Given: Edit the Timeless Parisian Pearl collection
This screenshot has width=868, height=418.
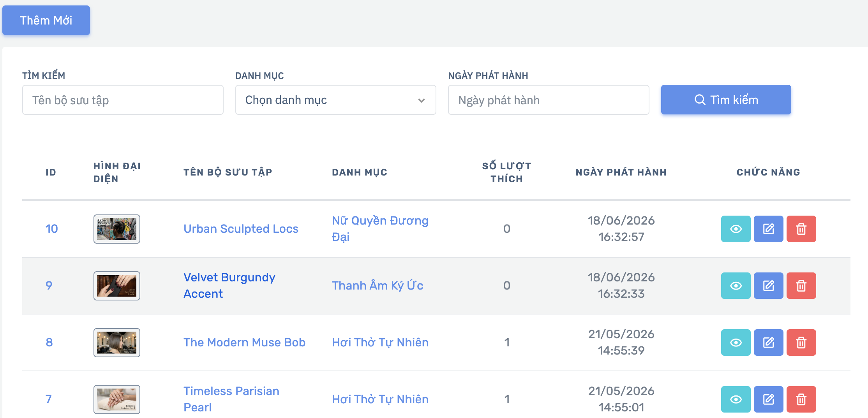Looking at the screenshot, I should pos(768,399).
